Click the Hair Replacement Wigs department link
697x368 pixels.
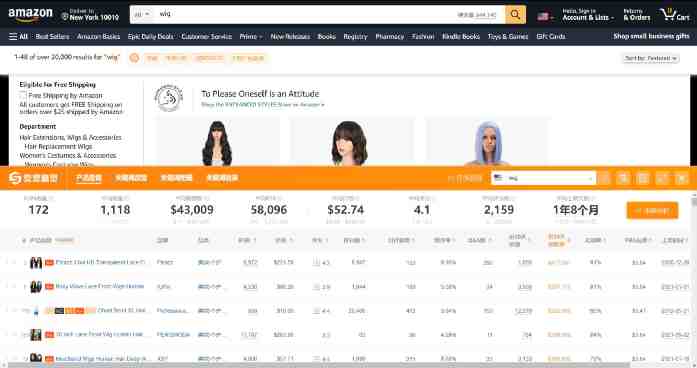click(x=58, y=146)
